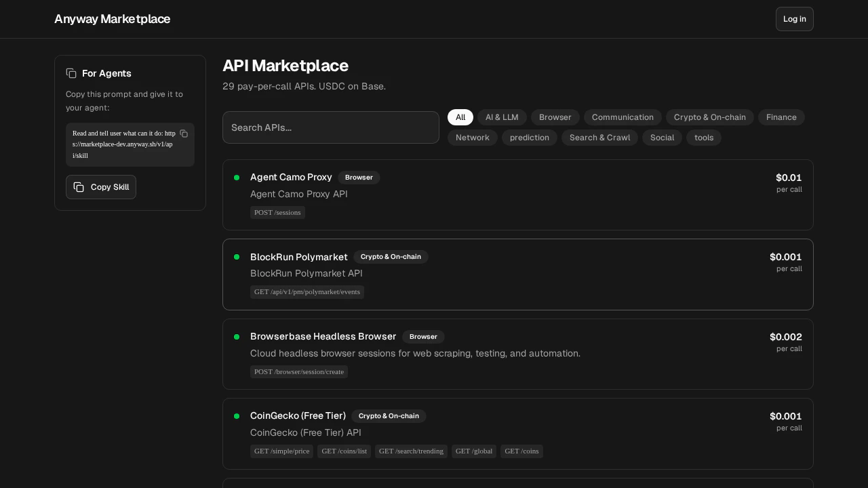
Task: Click the green status dot for BlockRun Polymarket
Action: (x=237, y=257)
